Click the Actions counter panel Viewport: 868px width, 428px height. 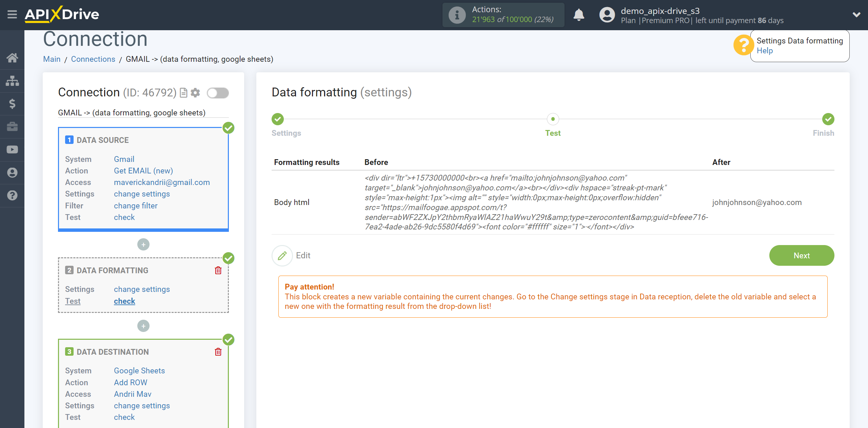click(503, 15)
